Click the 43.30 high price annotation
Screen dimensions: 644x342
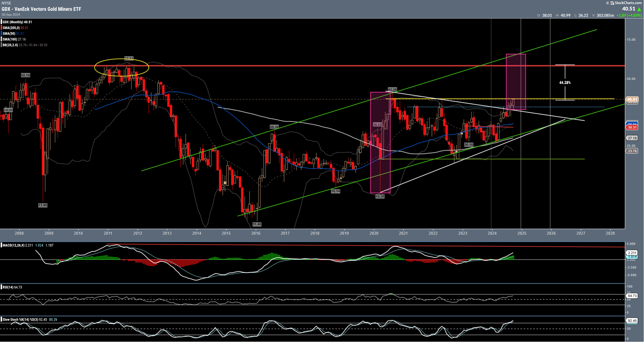pyautogui.click(x=392, y=90)
